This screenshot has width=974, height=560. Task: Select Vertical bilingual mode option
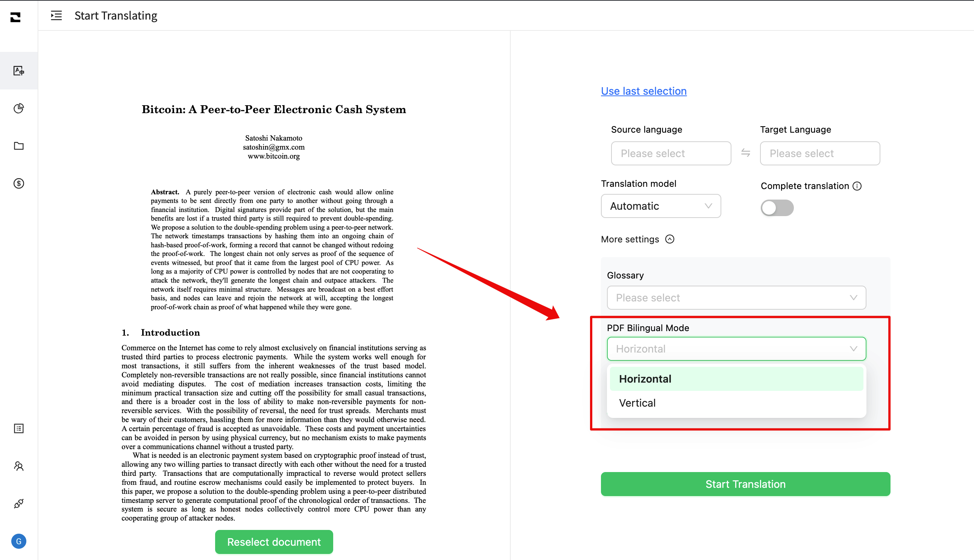[637, 403]
